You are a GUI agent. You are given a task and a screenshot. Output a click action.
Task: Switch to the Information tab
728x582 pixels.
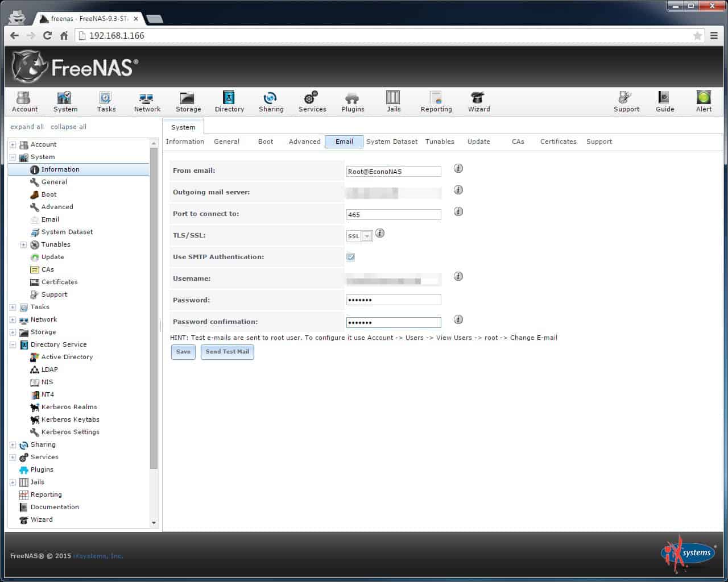click(x=185, y=142)
